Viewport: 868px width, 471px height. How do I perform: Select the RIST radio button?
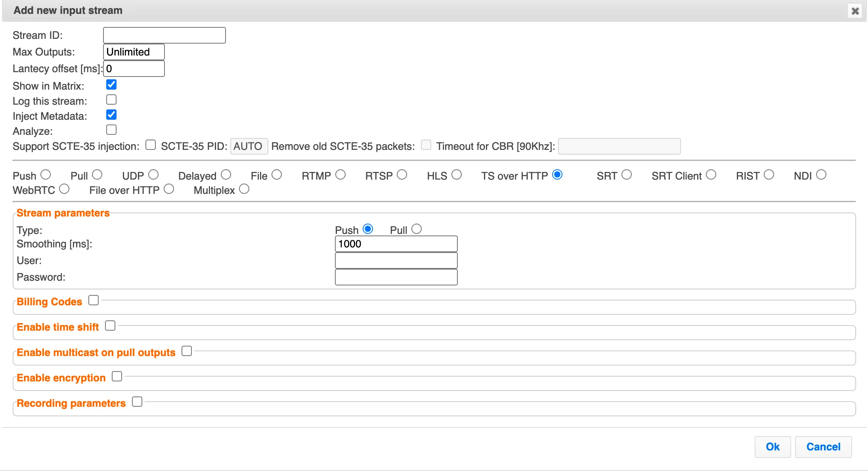click(x=769, y=174)
